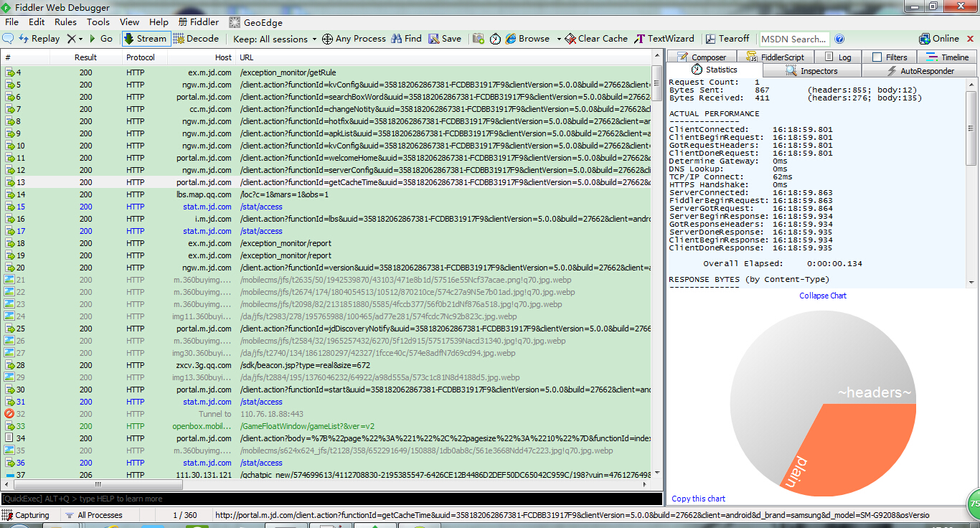Open the All Processes filter in status bar
980x528 pixels.
[x=93, y=515]
